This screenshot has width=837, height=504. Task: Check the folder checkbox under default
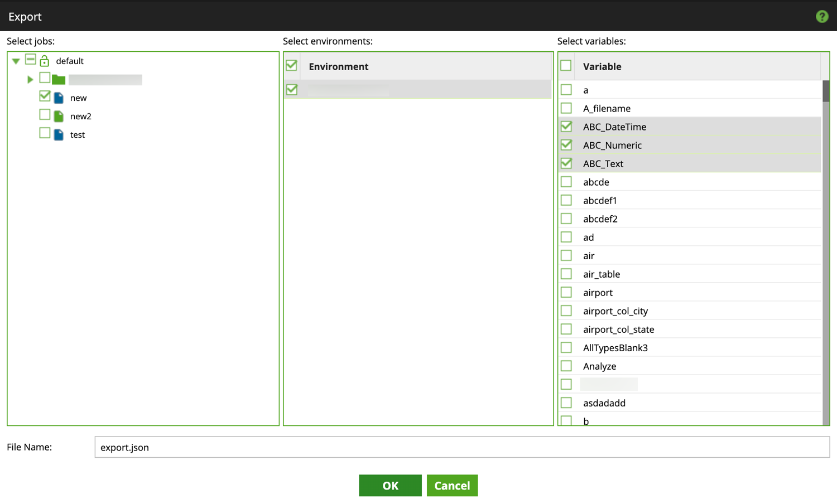coord(45,77)
